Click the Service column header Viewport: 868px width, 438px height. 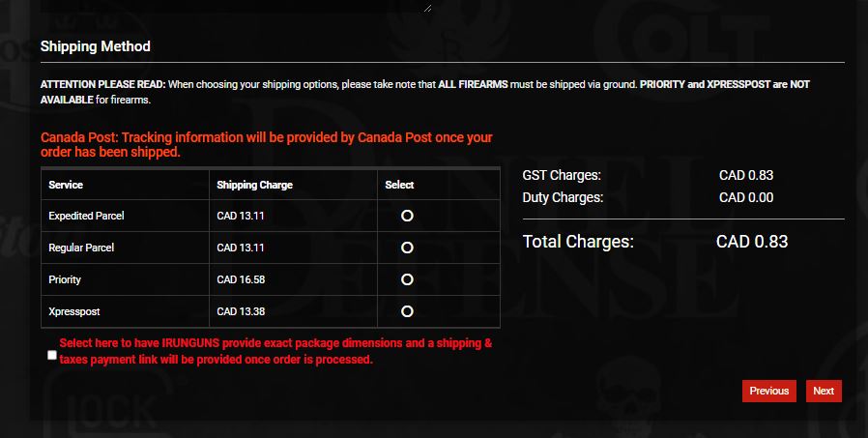click(x=66, y=185)
